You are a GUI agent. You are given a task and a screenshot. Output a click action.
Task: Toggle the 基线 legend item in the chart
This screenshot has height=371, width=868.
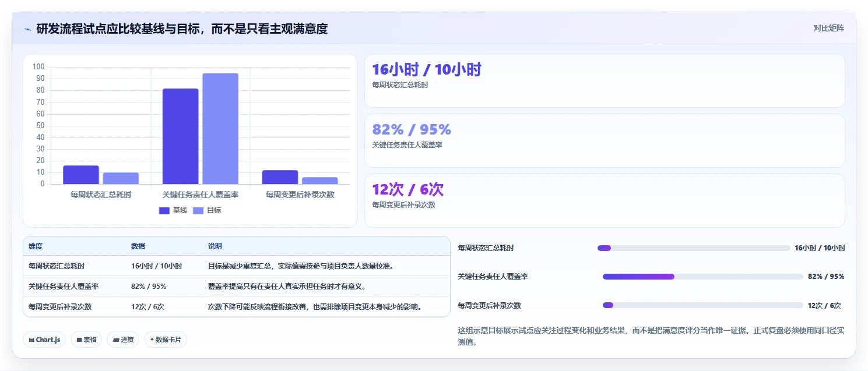173,210
